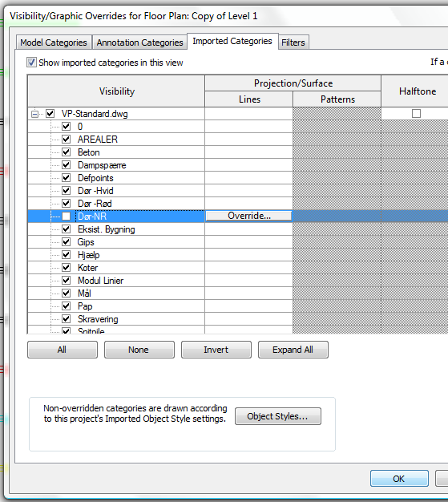Uncheck the Dør -Rød layer checkbox
Screen dimensions: 448x502
click(67, 204)
